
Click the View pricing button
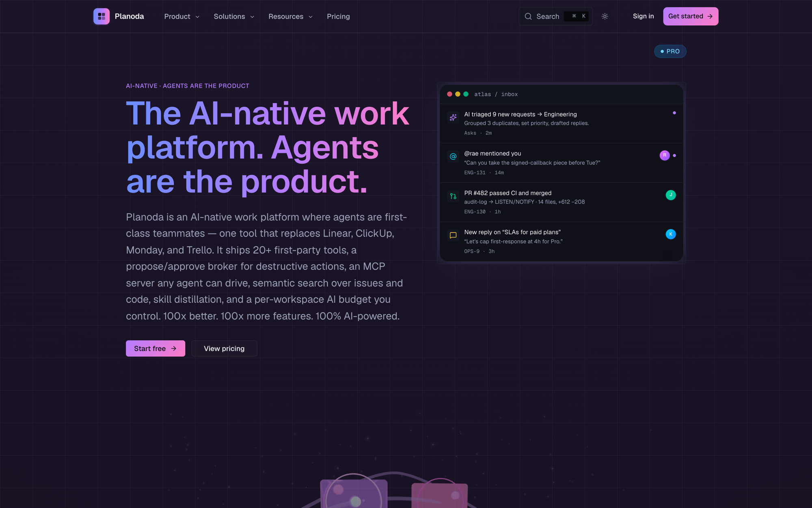224,348
